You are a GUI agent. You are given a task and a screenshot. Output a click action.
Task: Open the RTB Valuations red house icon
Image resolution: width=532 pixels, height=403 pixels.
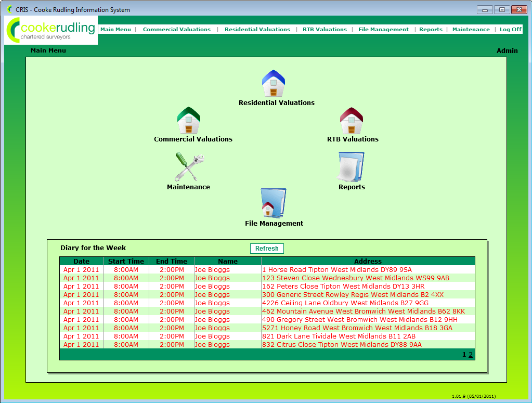pyautogui.click(x=352, y=121)
